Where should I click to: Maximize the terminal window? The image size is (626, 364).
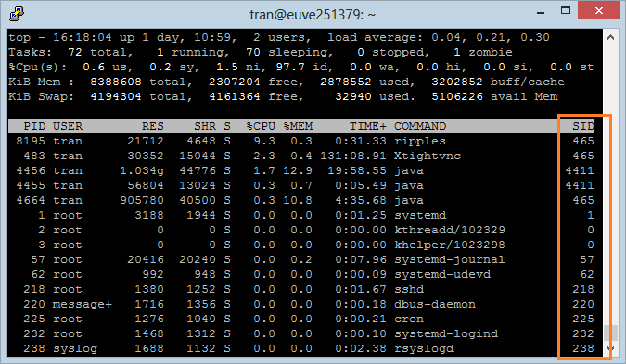pos(566,11)
